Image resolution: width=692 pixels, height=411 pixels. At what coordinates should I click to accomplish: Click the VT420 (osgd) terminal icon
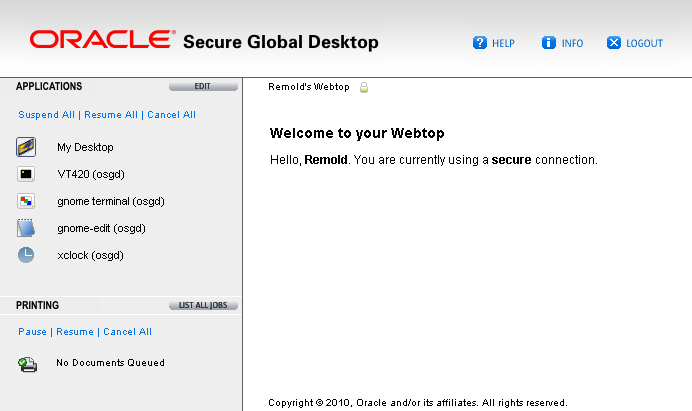coord(26,174)
